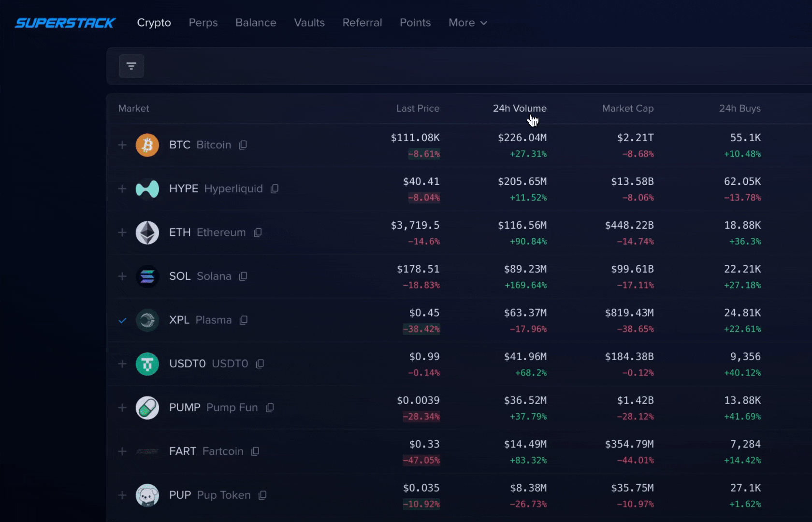Go to the Referral page
Screen dimensions: 812x522
pyautogui.click(x=362, y=23)
